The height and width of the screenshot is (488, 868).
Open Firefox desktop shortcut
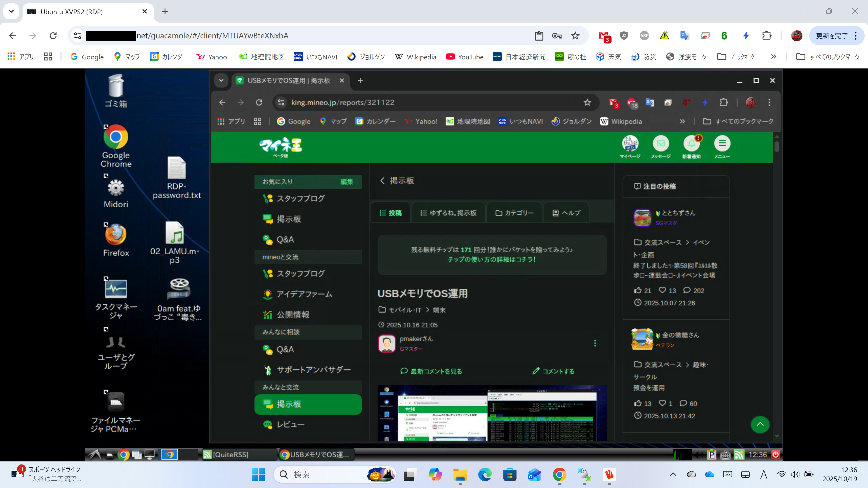coord(116,235)
